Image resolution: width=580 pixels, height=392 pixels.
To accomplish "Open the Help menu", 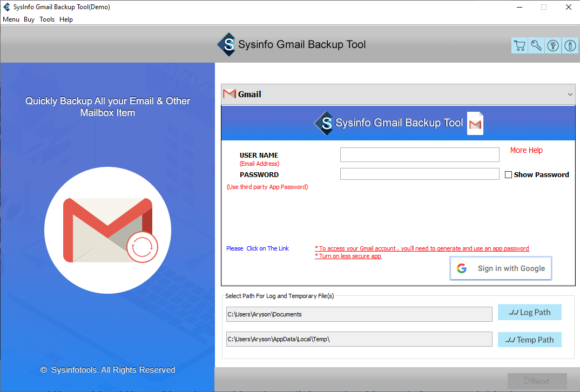I will point(66,19).
